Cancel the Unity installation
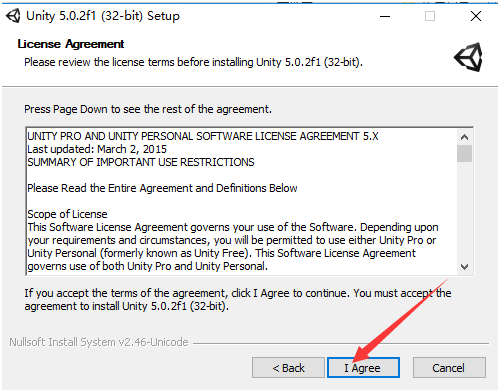The image size is (500, 392). click(449, 368)
